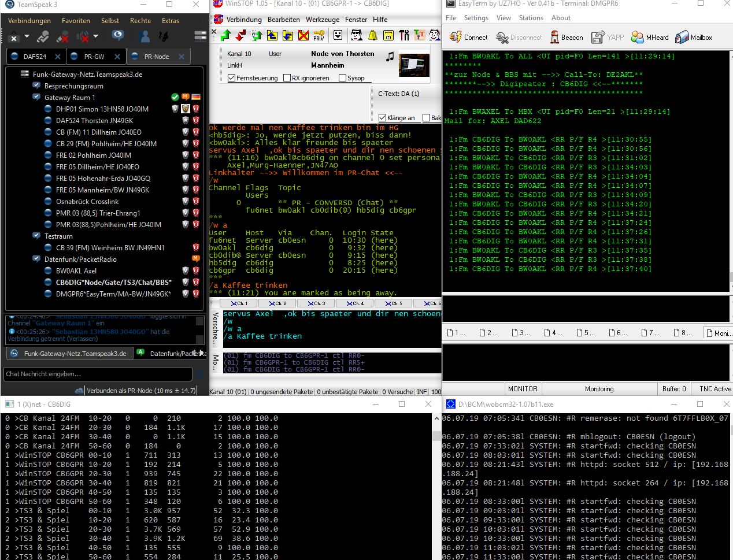Collapse Funk-Gateway-Netz server tree root
The width and height of the screenshot is (733, 560).
click(25, 74)
